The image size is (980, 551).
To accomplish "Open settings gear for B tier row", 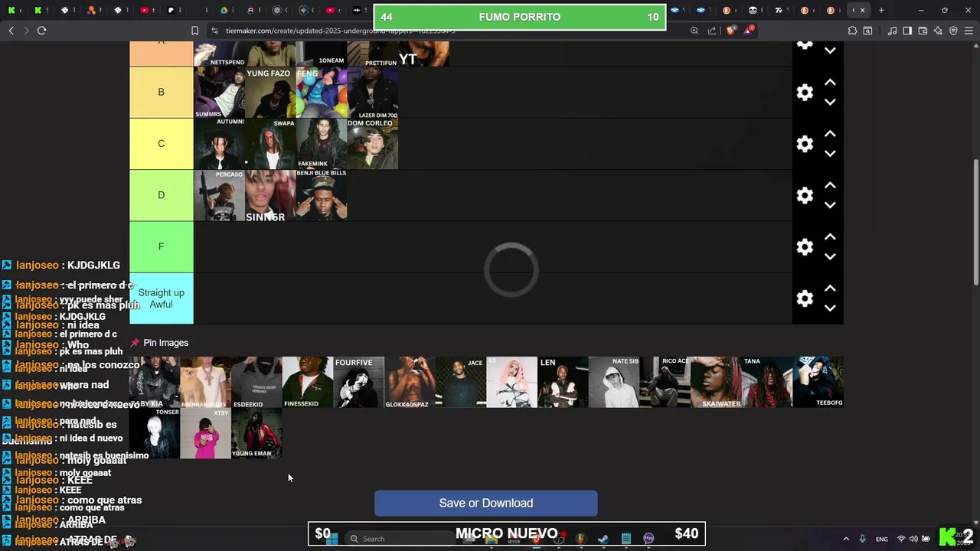I will pyautogui.click(x=805, y=93).
